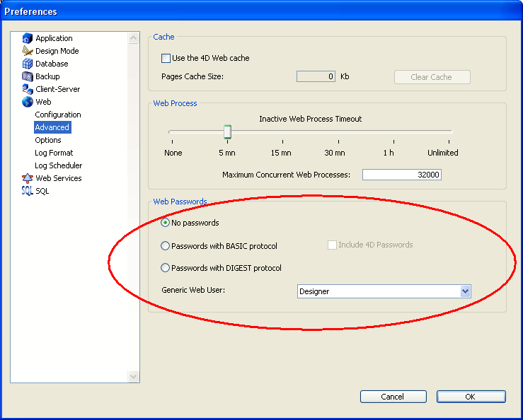Image resolution: width=523 pixels, height=420 pixels.
Task: Go to the Log Format page
Action: click(54, 153)
